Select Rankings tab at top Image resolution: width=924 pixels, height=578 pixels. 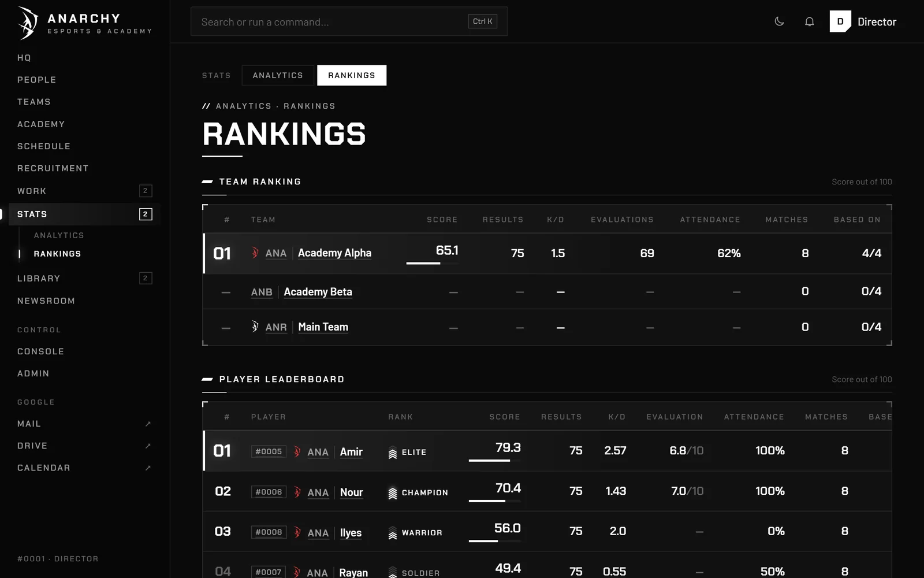(x=352, y=75)
